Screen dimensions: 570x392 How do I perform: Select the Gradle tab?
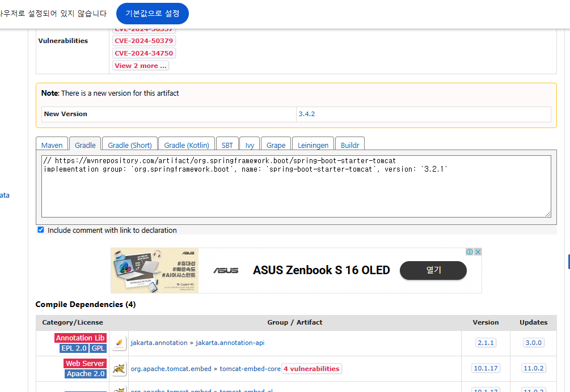click(x=85, y=145)
